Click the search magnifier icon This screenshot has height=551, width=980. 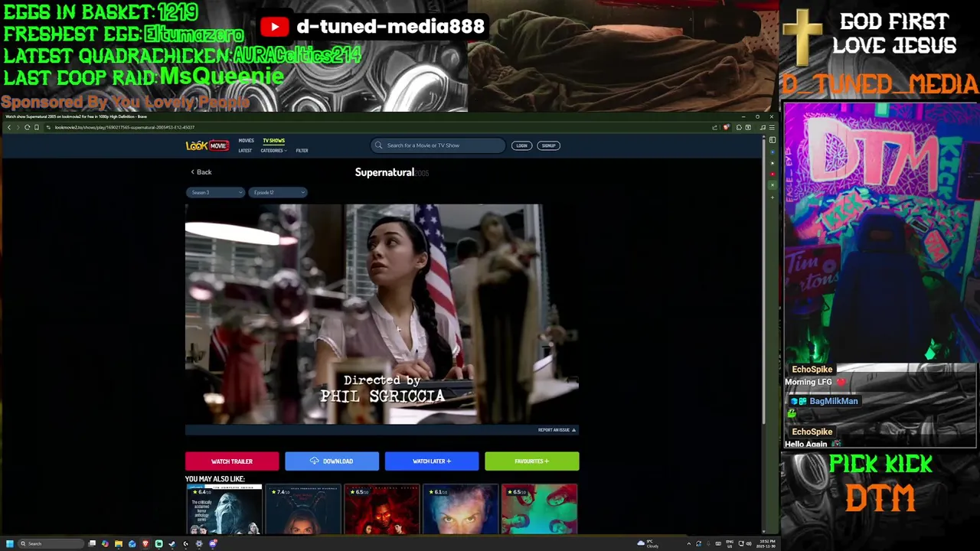coord(378,145)
